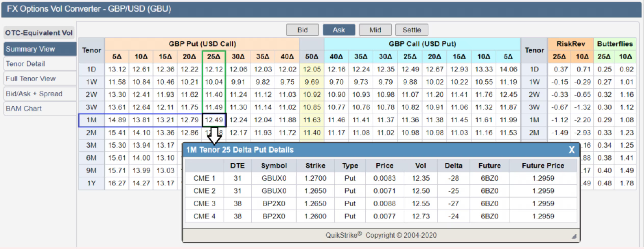Open the BAM Chart tab
644x249 pixels.
point(40,108)
